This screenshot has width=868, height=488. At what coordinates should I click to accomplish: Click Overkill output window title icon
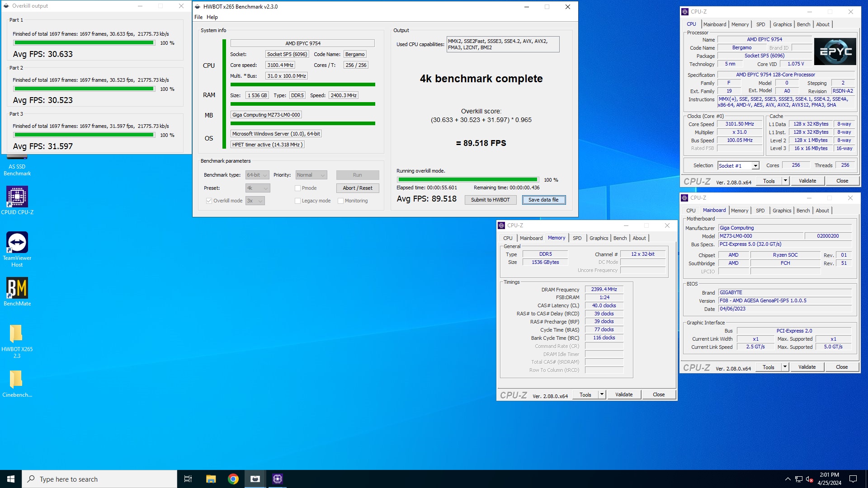click(6, 6)
